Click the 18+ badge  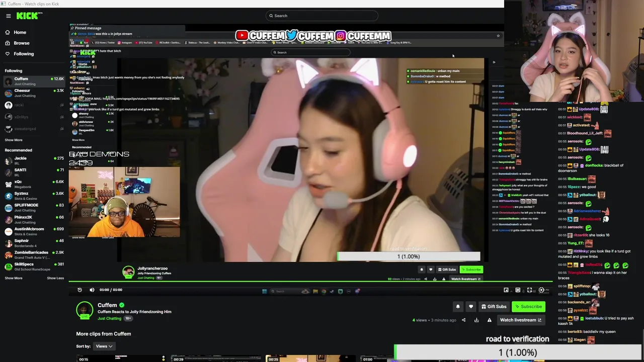(x=128, y=318)
